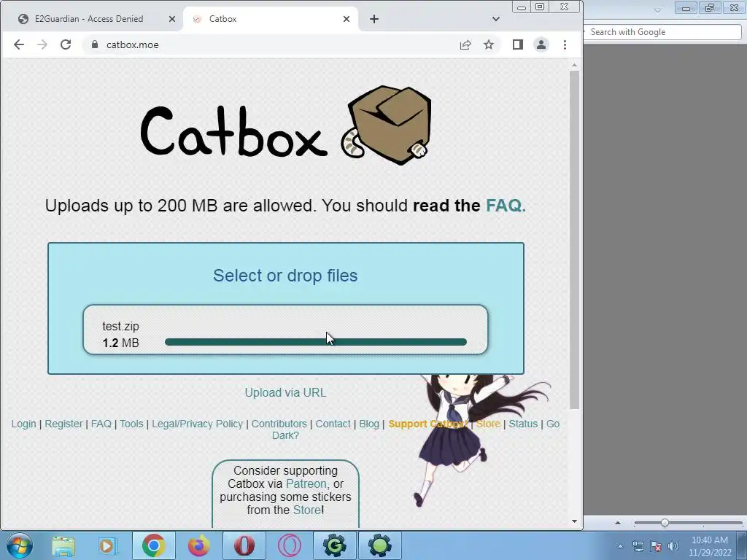Click the small up arrow beside the zoom slider
The width and height of the screenshot is (747, 560).
pyautogui.click(x=618, y=523)
